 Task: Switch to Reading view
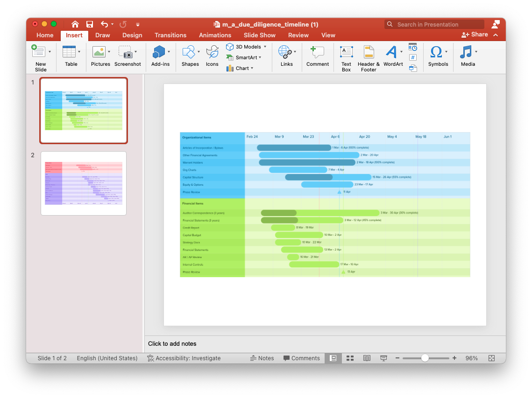pos(367,358)
